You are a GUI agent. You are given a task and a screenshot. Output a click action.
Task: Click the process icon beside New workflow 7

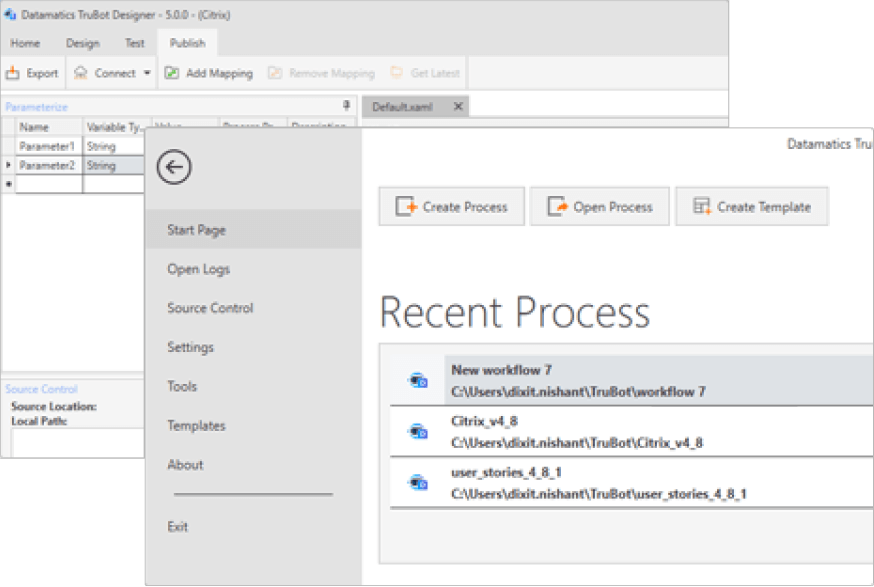coord(417,379)
